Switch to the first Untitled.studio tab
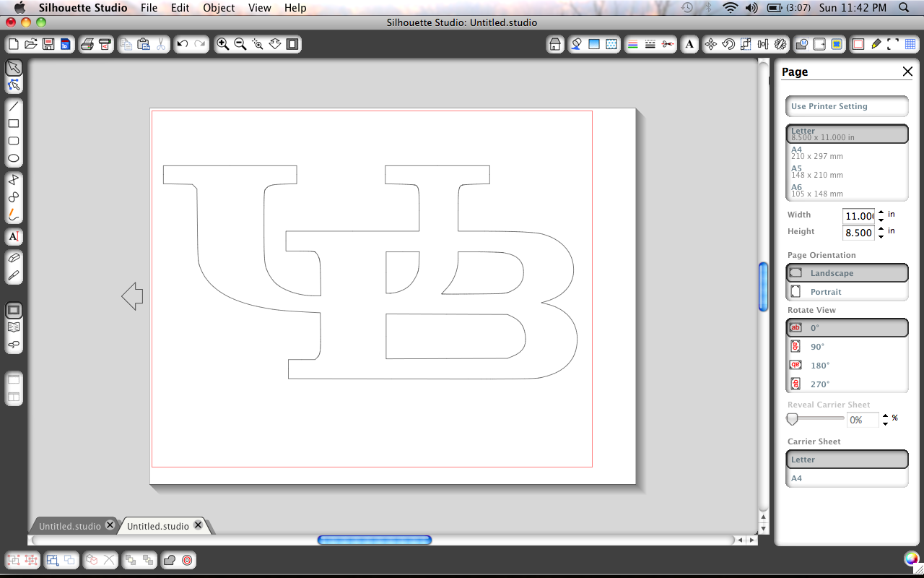924x578 pixels. coord(70,526)
